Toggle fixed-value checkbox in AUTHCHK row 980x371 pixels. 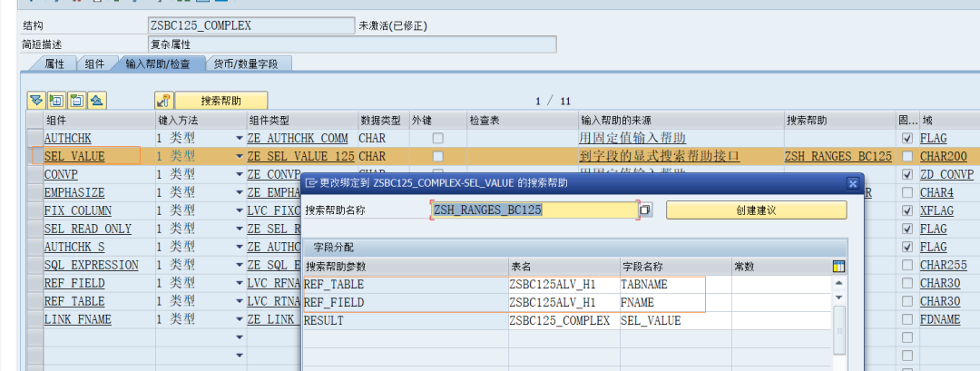(x=907, y=138)
